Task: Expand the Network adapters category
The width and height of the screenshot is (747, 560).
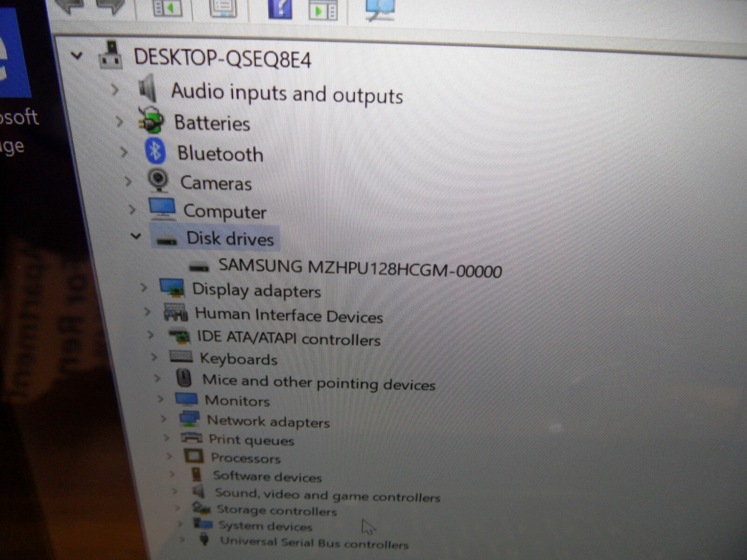Action: (163, 419)
